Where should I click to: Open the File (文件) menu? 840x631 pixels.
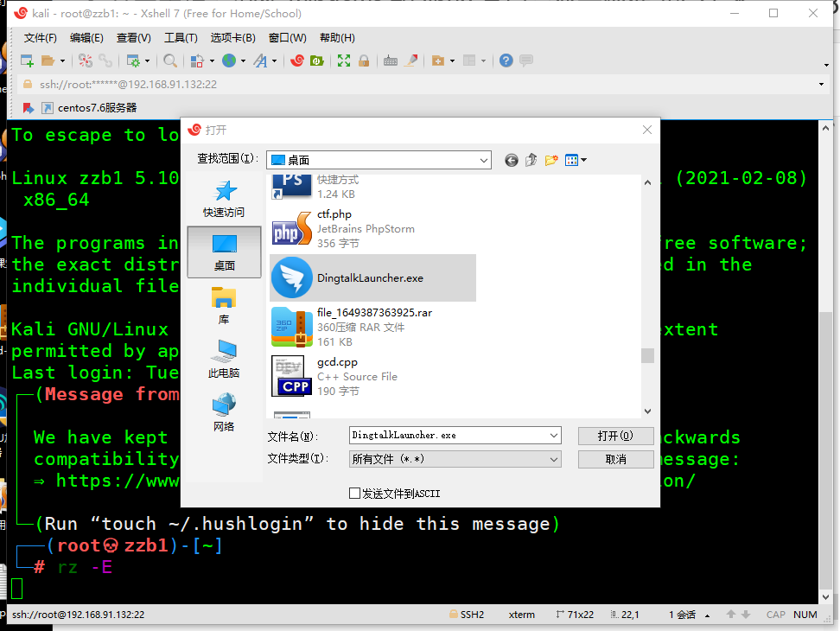pyautogui.click(x=40, y=38)
